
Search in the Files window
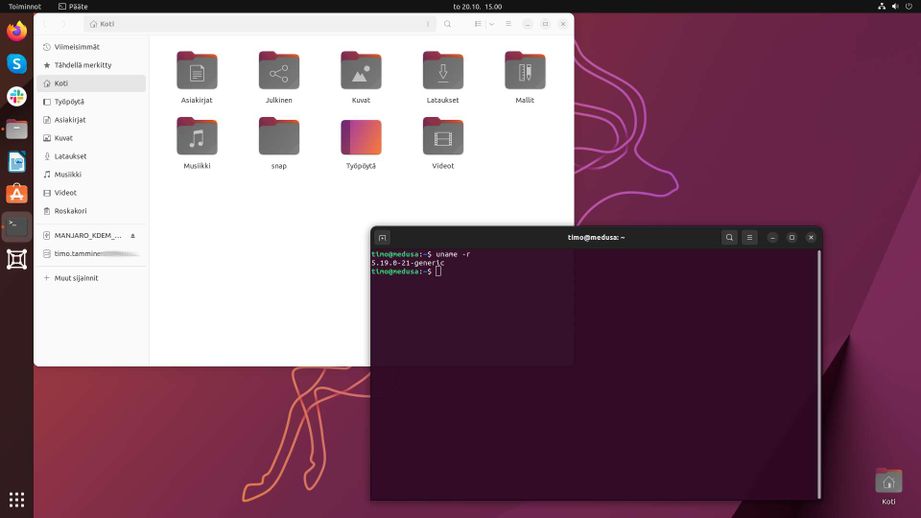pyautogui.click(x=448, y=24)
